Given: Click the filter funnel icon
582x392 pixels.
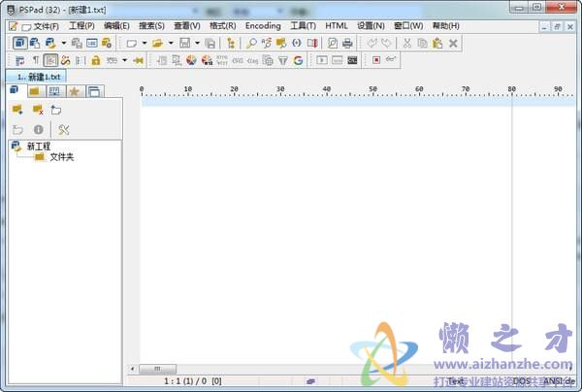Looking at the screenshot, I should pos(283,60).
